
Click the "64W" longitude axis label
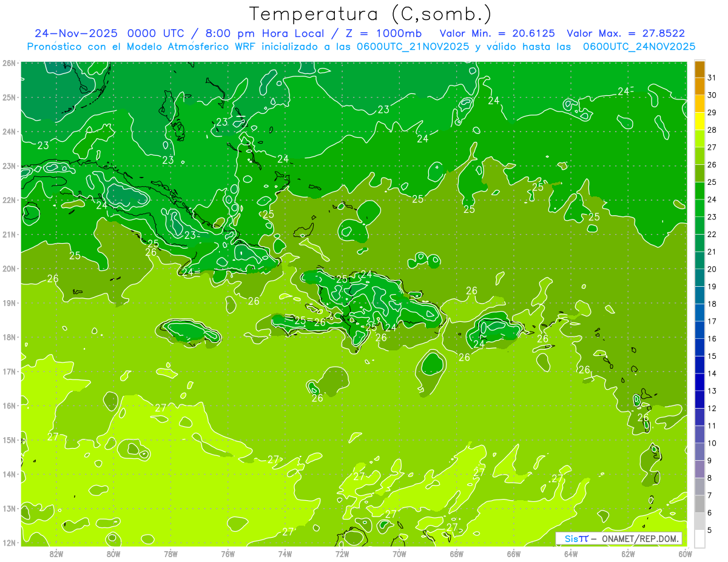(570, 554)
